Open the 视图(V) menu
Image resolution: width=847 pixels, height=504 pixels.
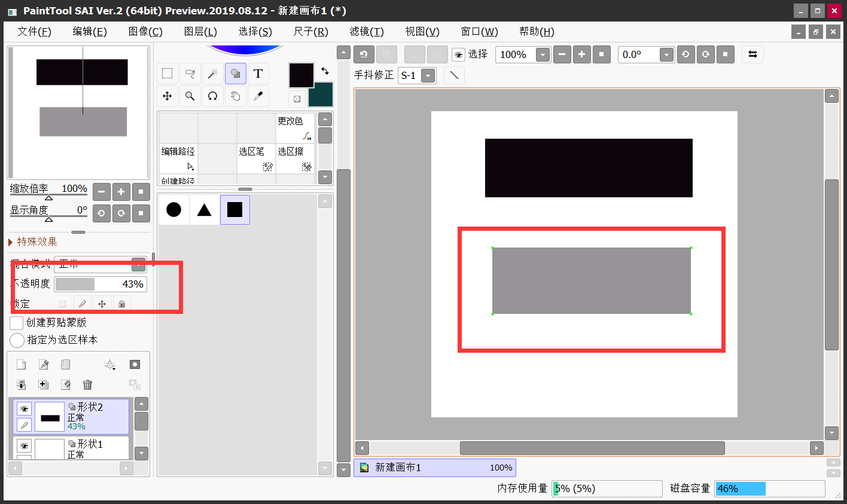(422, 32)
